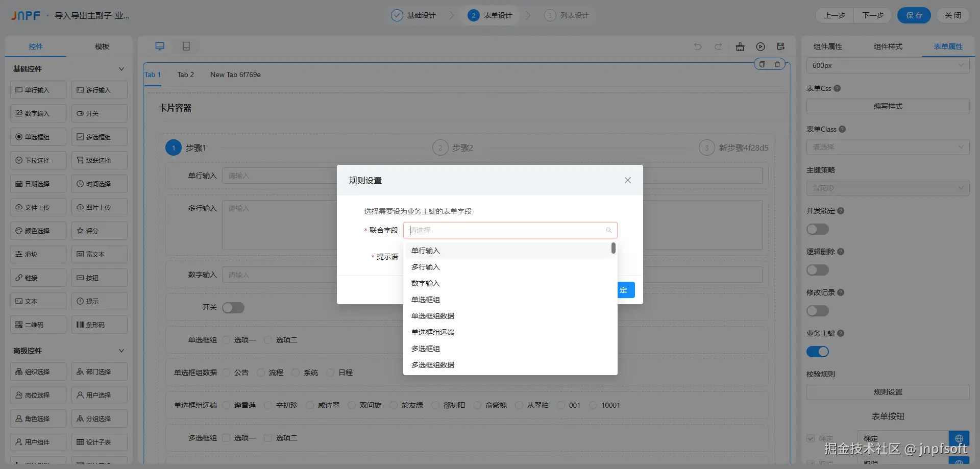Select the 数字输入 control
The width and height of the screenshot is (980, 469).
[x=38, y=113]
